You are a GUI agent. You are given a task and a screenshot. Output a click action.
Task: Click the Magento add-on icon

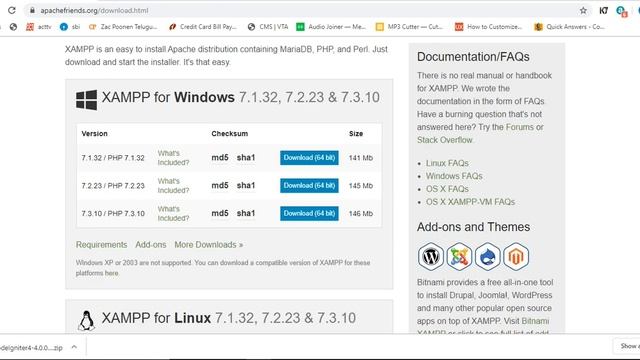[x=516, y=257]
